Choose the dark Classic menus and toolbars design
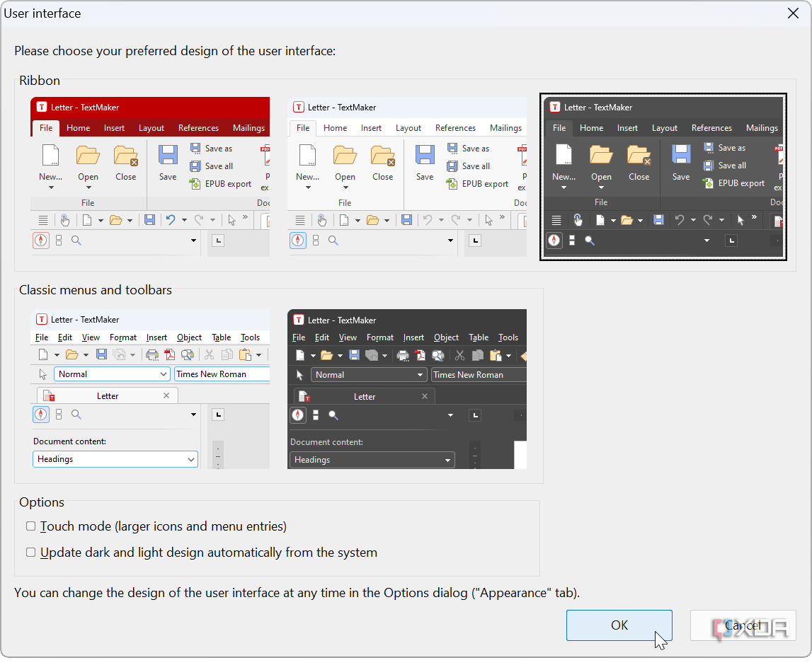This screenshot has height=665, width=812. click(x=407, y=389)
